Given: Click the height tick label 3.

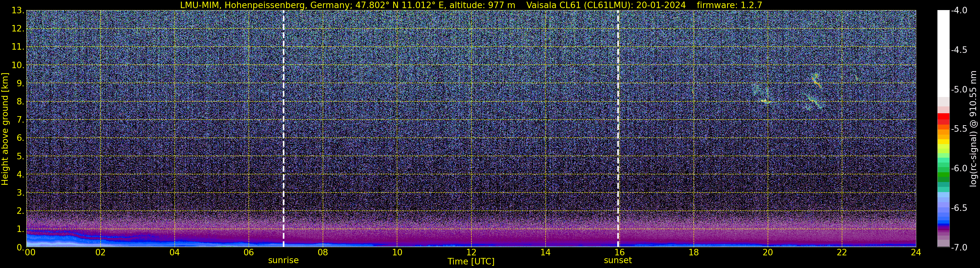Looking at the screenshot, I should pyautogui.click(x=20, y=193).
